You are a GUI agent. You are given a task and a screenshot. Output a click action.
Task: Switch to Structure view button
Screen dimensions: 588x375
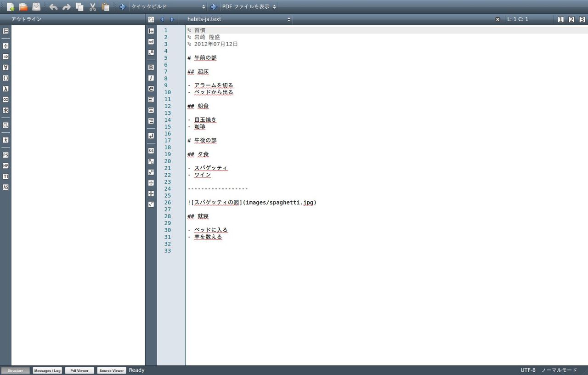pyautogui.click(x=16, y=370)
